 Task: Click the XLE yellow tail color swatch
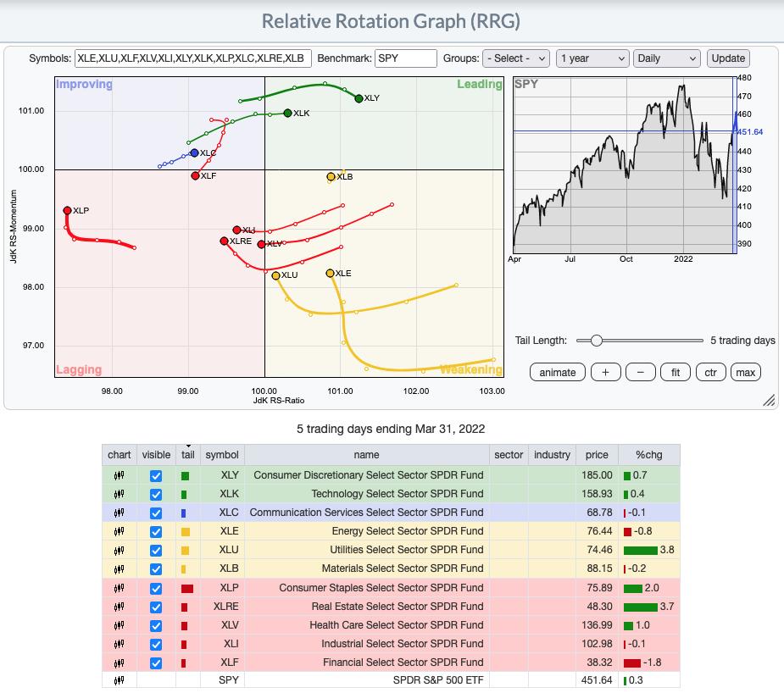tap(186, 532)
